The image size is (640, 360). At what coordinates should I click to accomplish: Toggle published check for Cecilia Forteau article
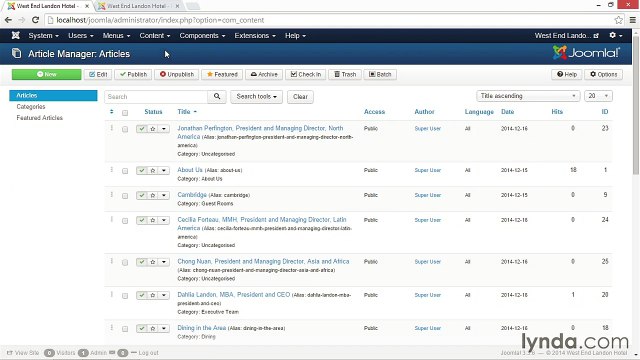pyautogui.click(x=142, y=220)
